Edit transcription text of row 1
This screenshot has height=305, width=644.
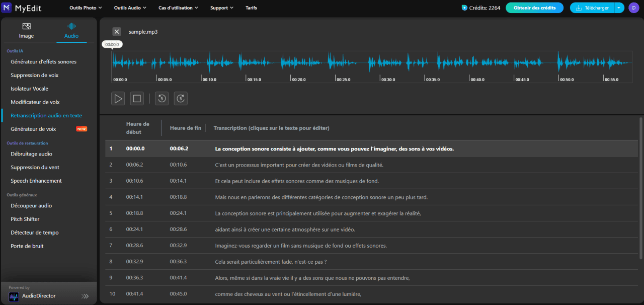(x=334, y=149)
